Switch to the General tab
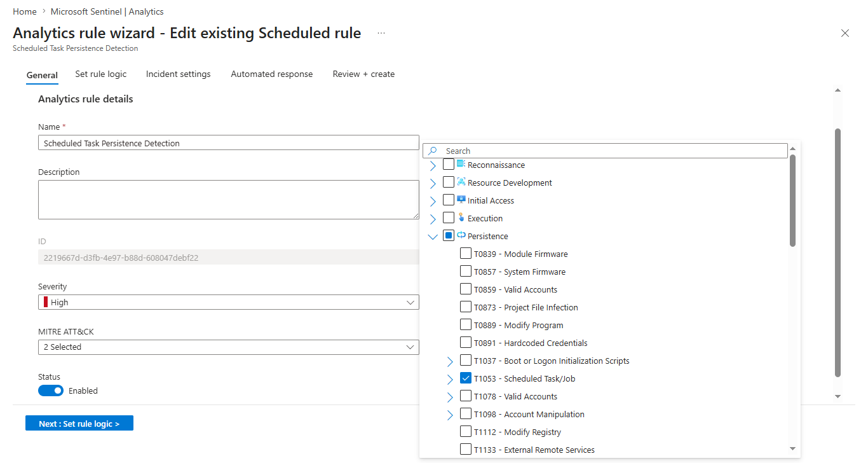The image size is (868, 463). pyautogui.click(x=42, y=75)
